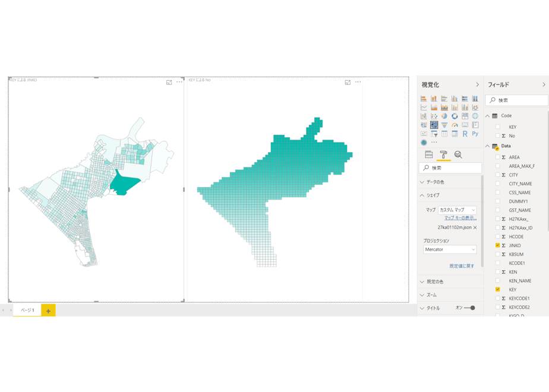Select the stacked column chart visual

tap(434, 99)
